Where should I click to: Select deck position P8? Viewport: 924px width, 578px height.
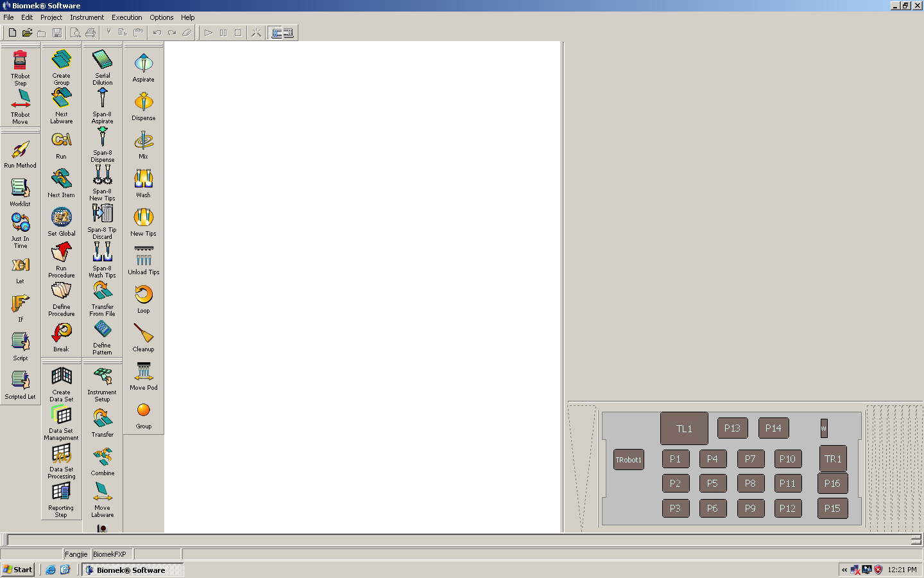[x=750, y=484]
